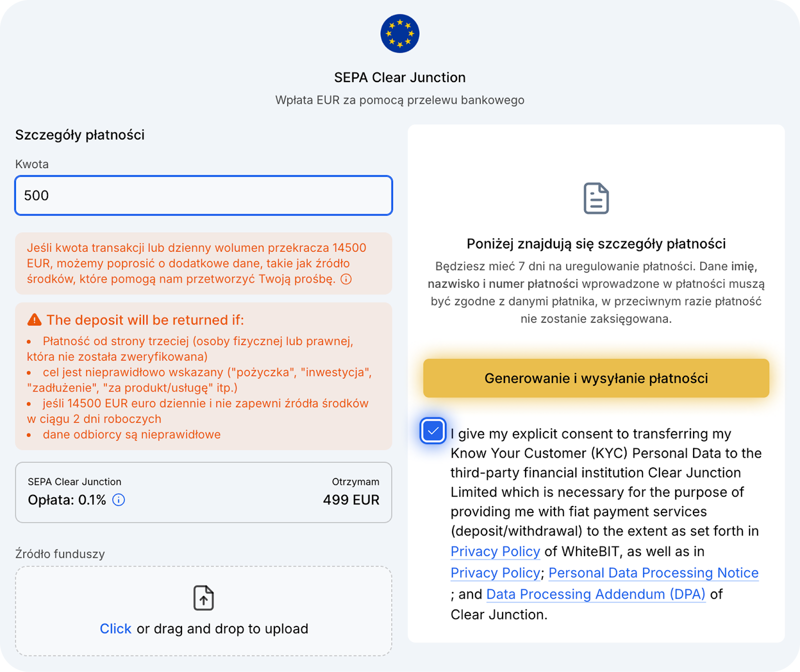The width and height of the screenshot is (800, 672).
Task: Click the Źródło funduszy label
Action: pos(60,553)
